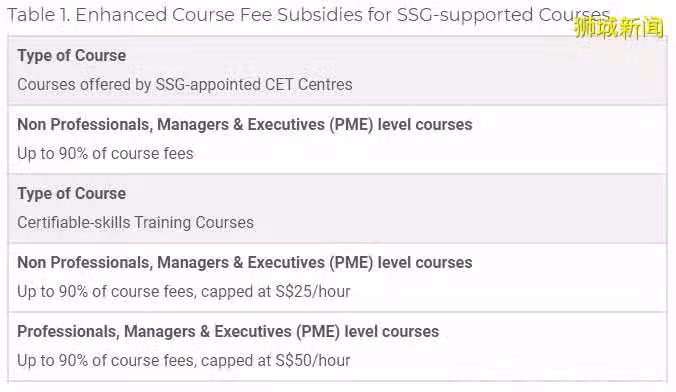Select second 'Non Professionals, Managers & Executives' heading

pyautogui.click(x=245, y=263)
